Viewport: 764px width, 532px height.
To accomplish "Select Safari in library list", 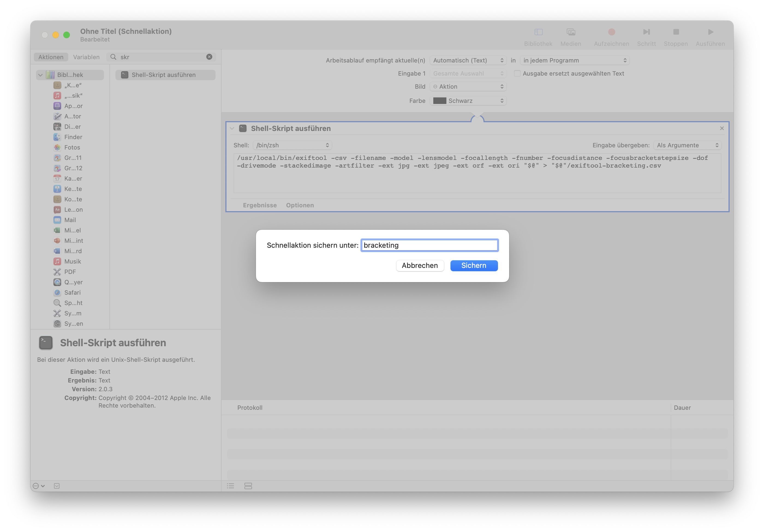I will tap(72, 292).
